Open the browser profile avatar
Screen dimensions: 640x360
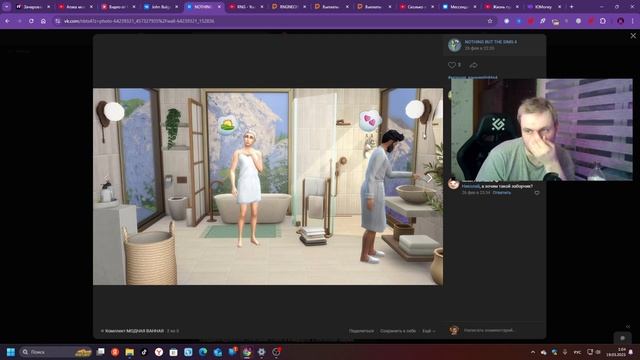[x=620, y=21]
